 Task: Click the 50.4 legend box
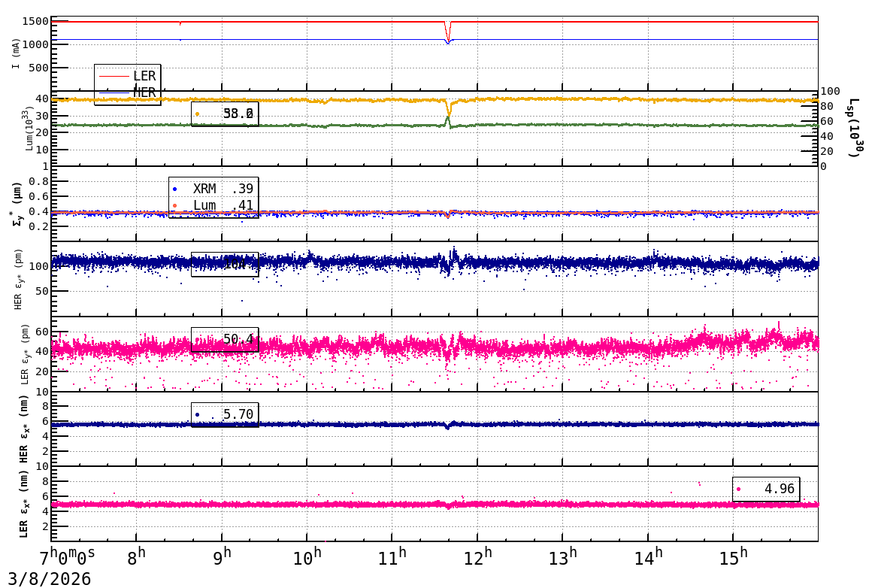[225, 340]
